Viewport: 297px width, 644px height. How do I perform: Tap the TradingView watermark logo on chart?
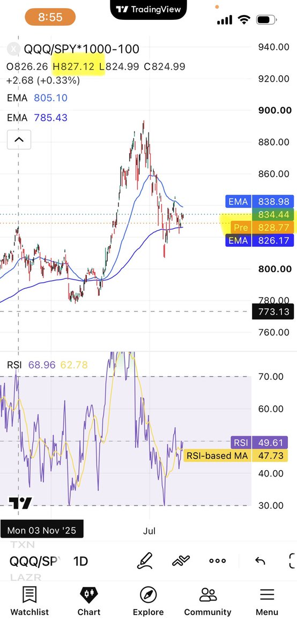coord(20,503)
